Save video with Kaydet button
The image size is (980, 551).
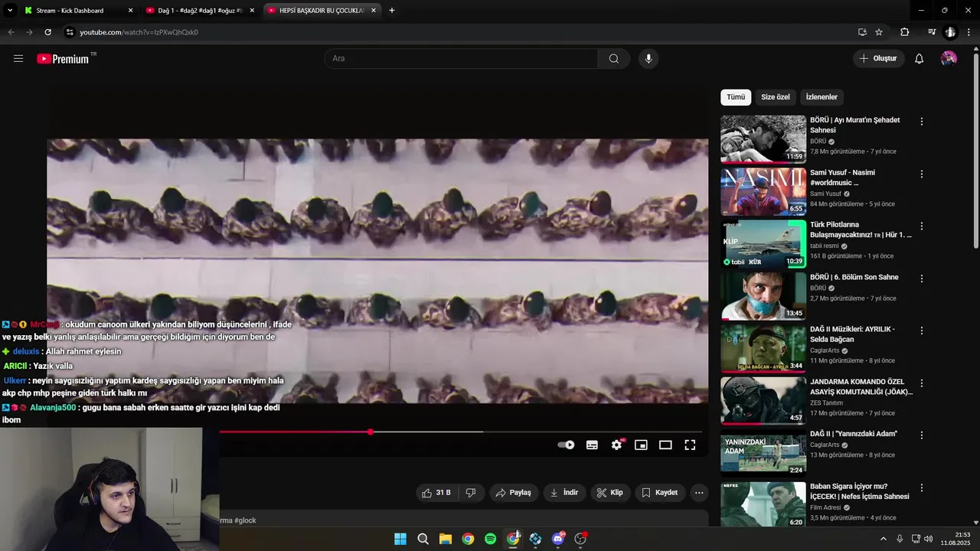(x=660, y=493)
